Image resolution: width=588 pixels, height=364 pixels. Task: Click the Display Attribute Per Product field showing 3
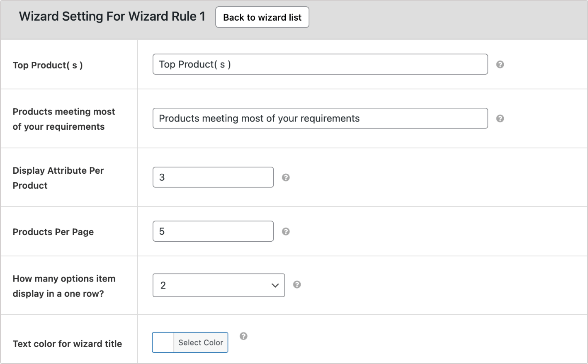click(x=213, y=177)
